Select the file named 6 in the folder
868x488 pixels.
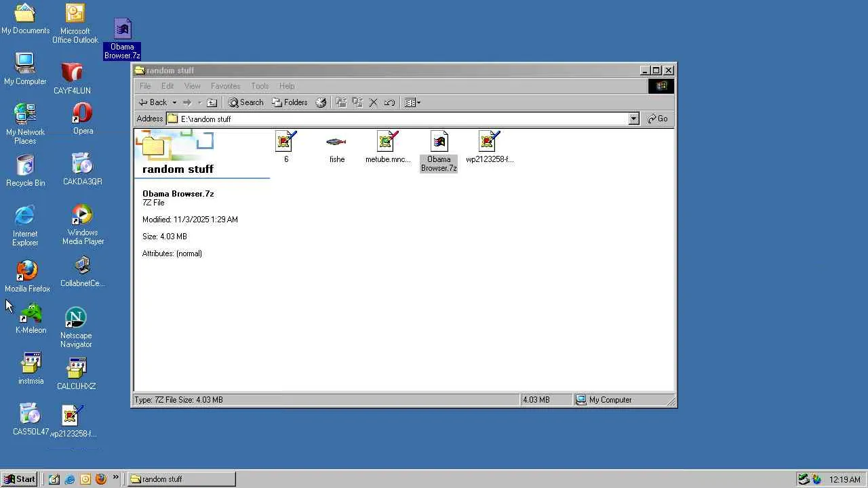click(x=286, y=147)
